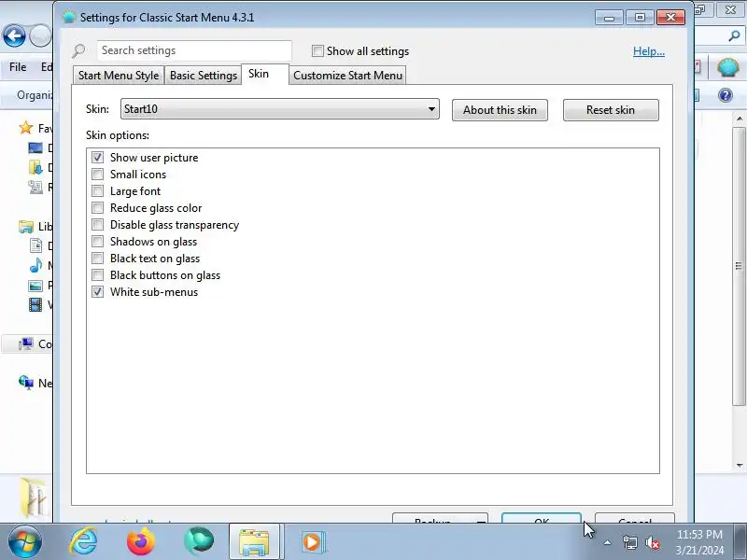The width and height of the screenshot is (747, 560).
Task: Click inside Search settings field
Action: pyautogui.click(x=194, y=50)
